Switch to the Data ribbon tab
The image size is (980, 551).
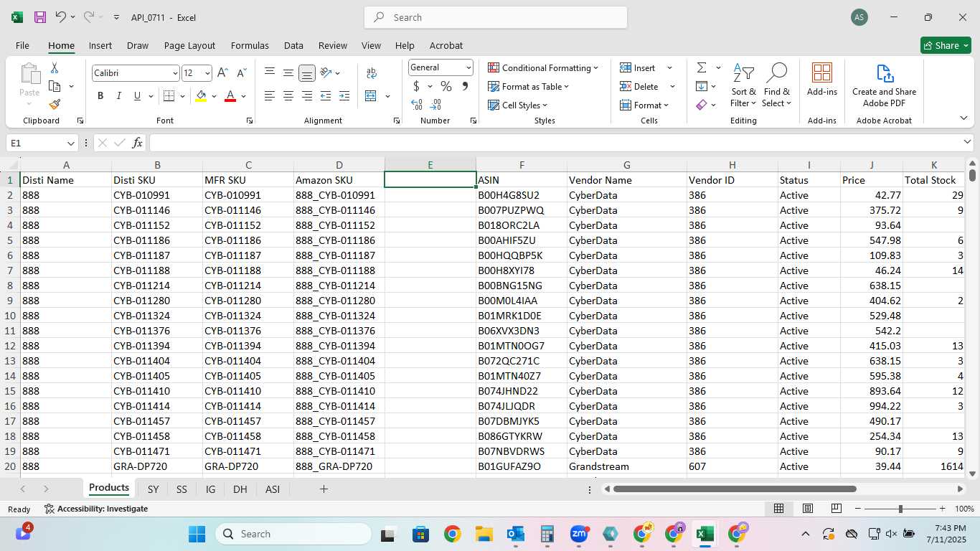[293, 45]
